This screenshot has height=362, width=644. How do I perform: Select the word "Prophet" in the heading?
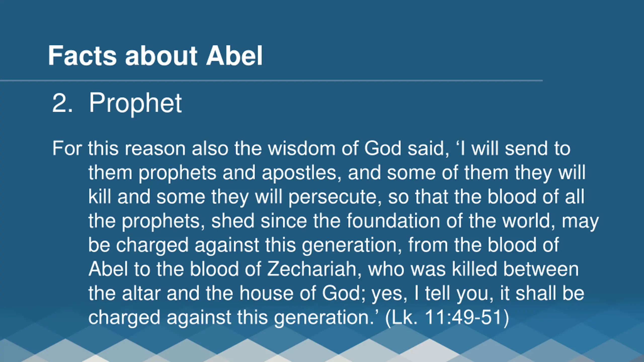(135, 103)
